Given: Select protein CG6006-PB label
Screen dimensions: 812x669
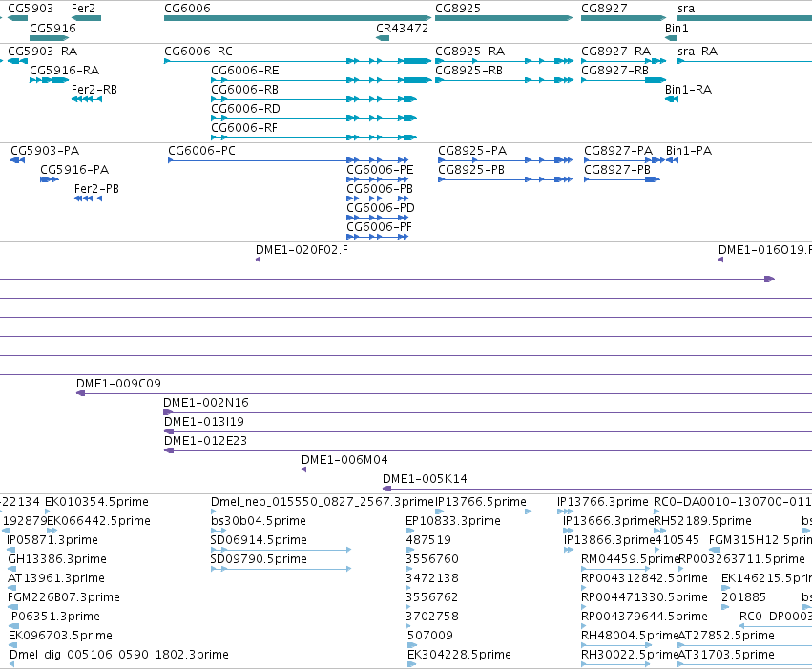Looking at the screenshot, I should [380, 189].
